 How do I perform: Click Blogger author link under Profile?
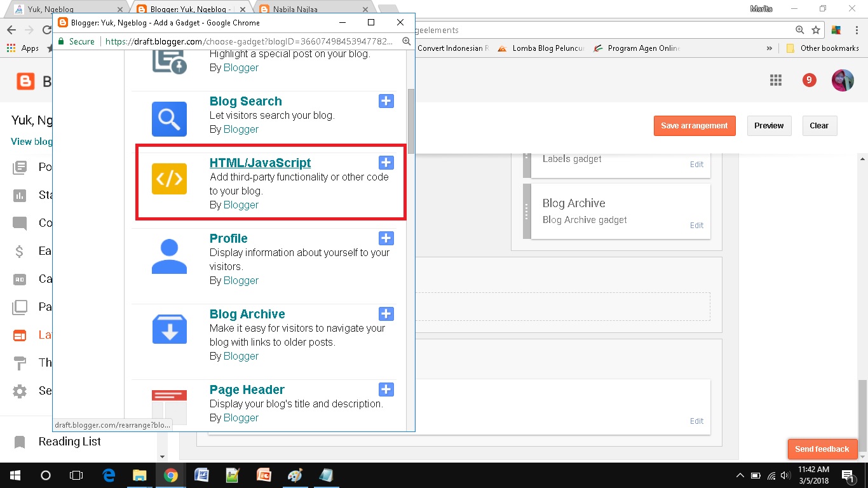[x=241, y=280]
